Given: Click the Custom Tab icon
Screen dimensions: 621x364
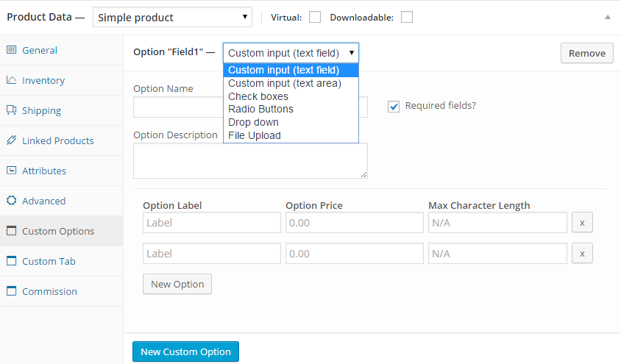Looking at the screenshot, I should [x=12, y=261].
